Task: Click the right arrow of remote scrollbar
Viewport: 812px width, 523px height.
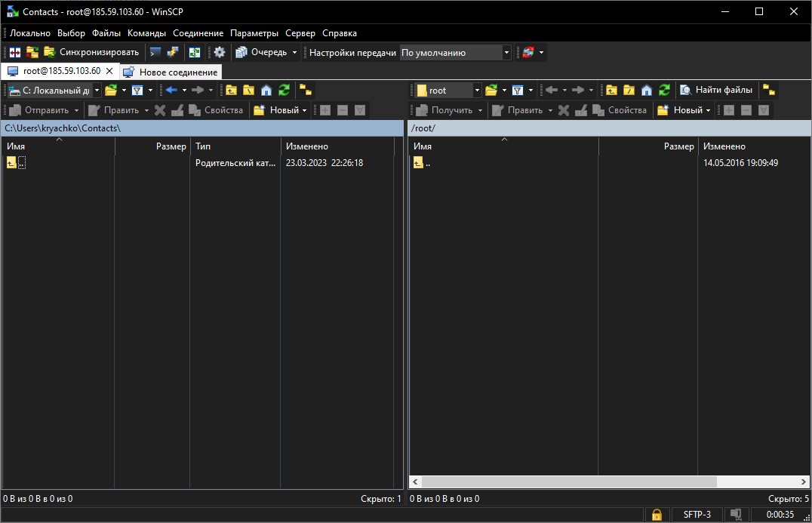Action: (x=803, y=481)
